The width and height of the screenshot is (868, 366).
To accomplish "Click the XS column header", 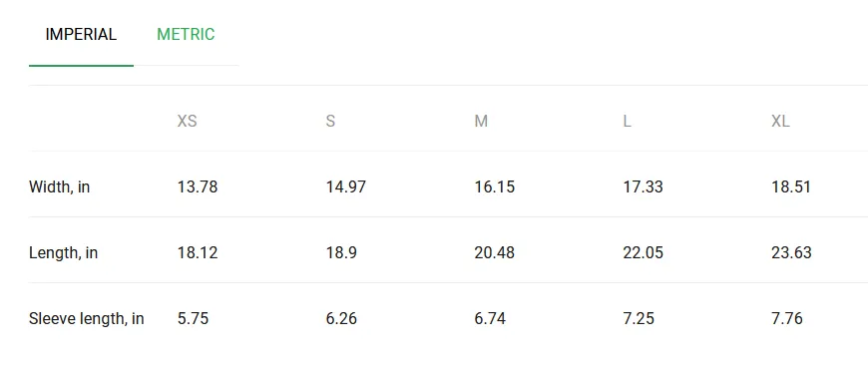I will 188,122.
